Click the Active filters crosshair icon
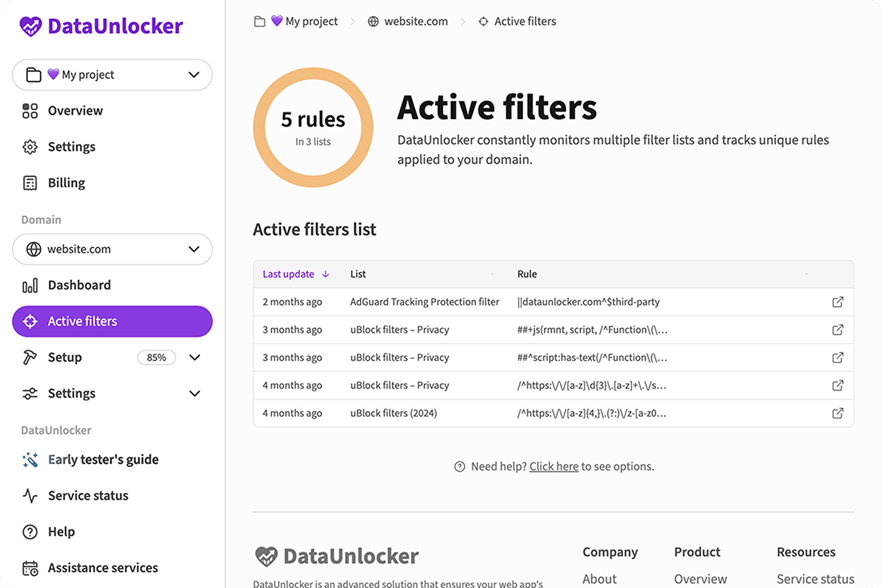Image resolution: width=882 pixels, height=588 pixels. pos(30,322)
